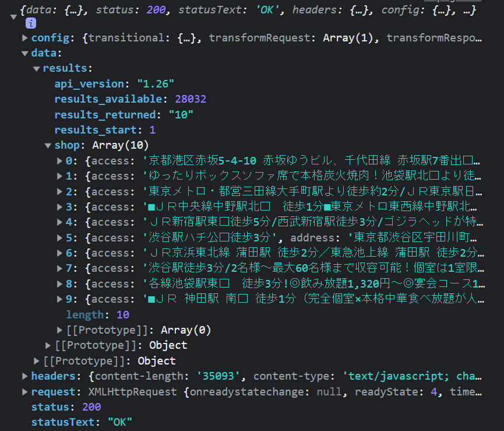Select the results_available value 28032
The width and height of the screenshot is (504, 431).
(x=190, y=99)
